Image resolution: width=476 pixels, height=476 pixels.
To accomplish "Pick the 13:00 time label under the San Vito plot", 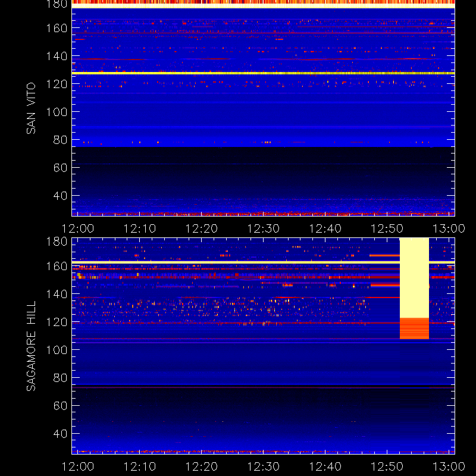I will coord(449,228).
